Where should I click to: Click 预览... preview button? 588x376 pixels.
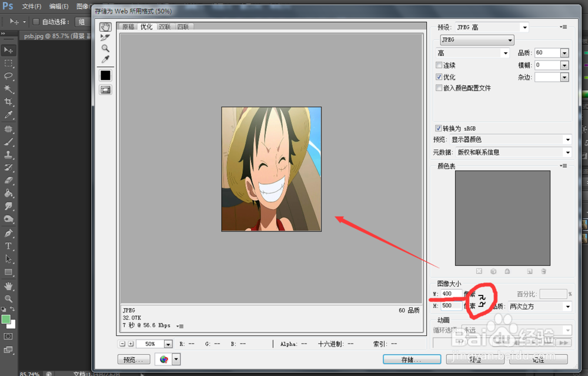(x=134, y=360)
